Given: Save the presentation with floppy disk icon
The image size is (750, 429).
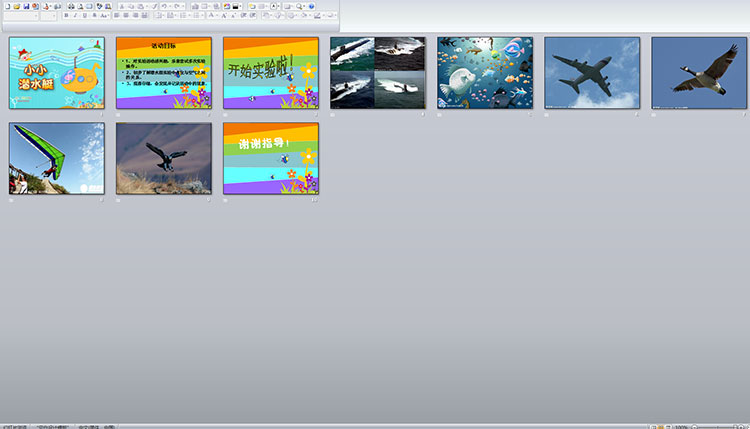Looking at the screenshot, I should pos(26,6).
